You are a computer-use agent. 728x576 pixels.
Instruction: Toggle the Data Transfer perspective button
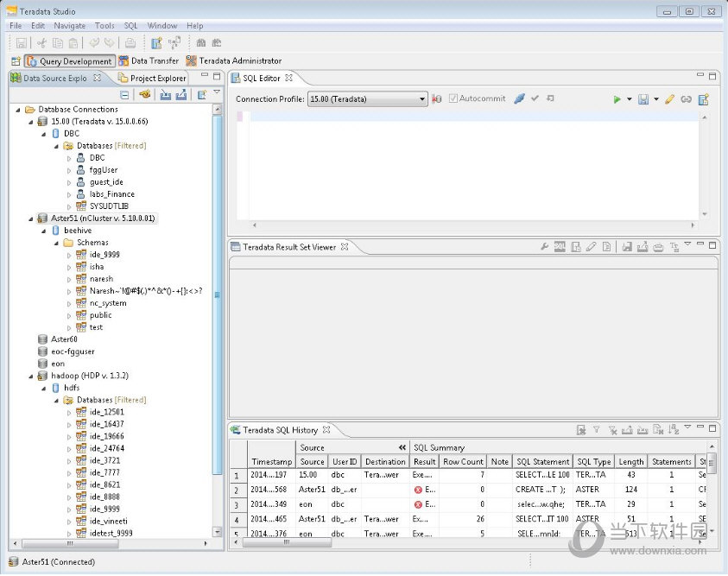coord(149,60)
